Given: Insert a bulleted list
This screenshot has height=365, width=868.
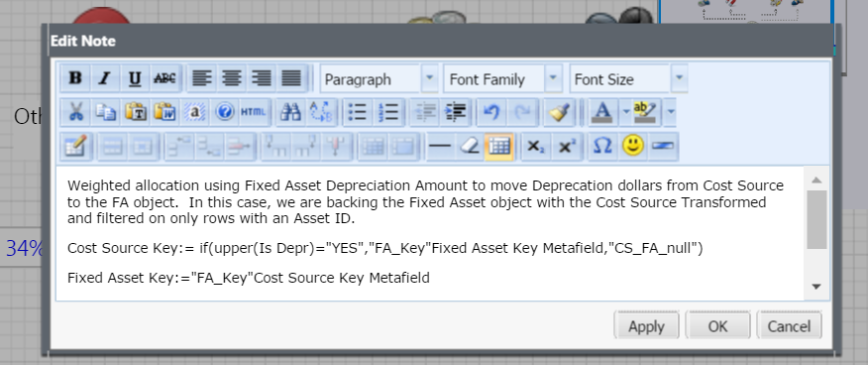Looking at the screenshot, I should tap(358, 112).
